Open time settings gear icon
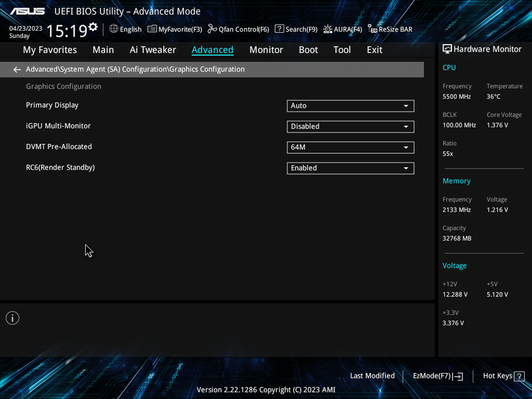532x399 pixels. coord(93,27)
